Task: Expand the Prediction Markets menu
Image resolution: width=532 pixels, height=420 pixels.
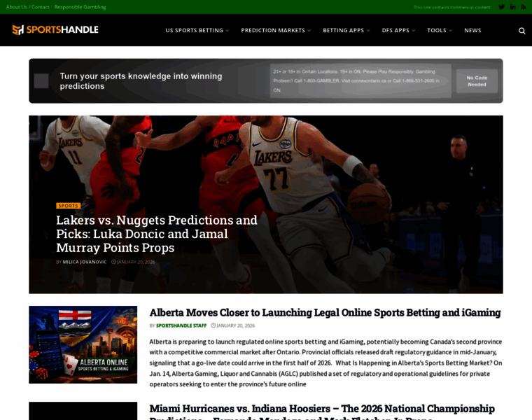Action: [276, 30]
